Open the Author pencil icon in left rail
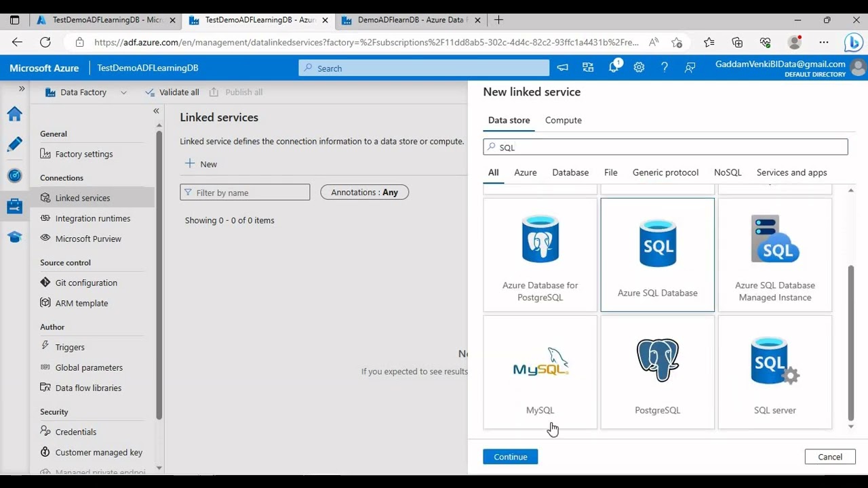 point(15,144)
